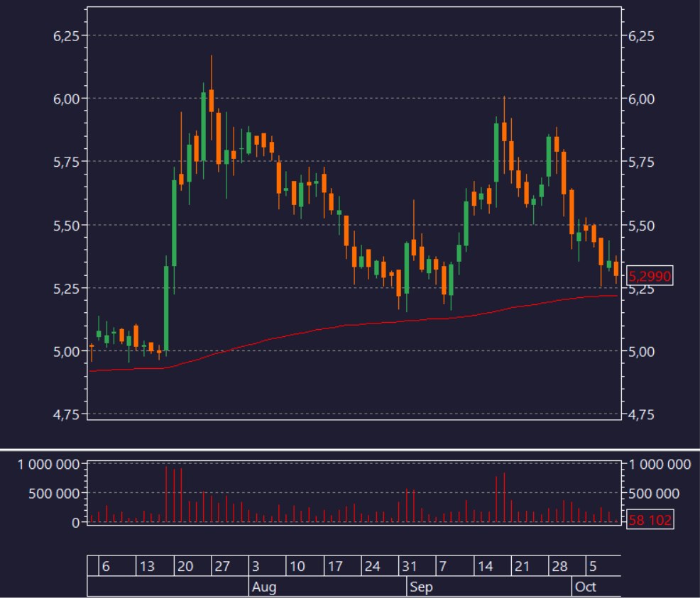
Task: Select the Oct month label on the time axis
Action: click(x=585, y=587)
